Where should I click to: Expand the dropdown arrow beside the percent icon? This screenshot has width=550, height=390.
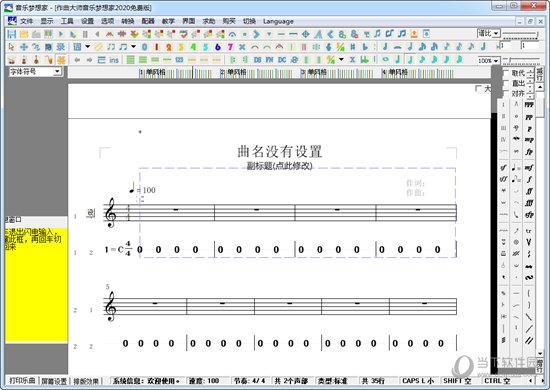[x=341, y=60]
